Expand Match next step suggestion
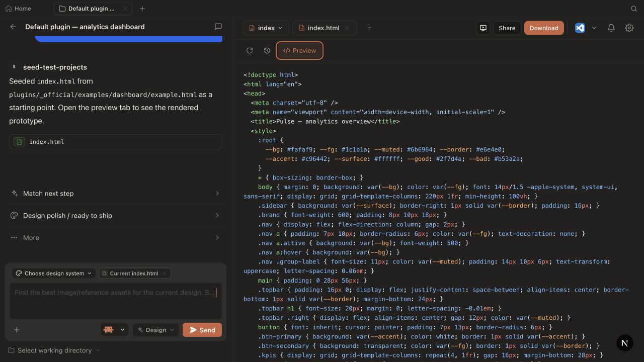The height and width of the screenshot is (362, 644). pyautogui.click(x=116, y=194)
